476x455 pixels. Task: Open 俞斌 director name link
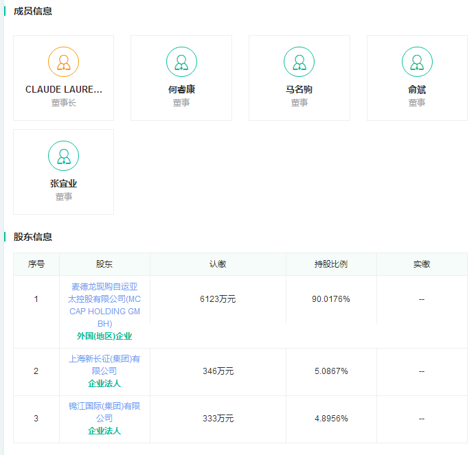[417, 89]
